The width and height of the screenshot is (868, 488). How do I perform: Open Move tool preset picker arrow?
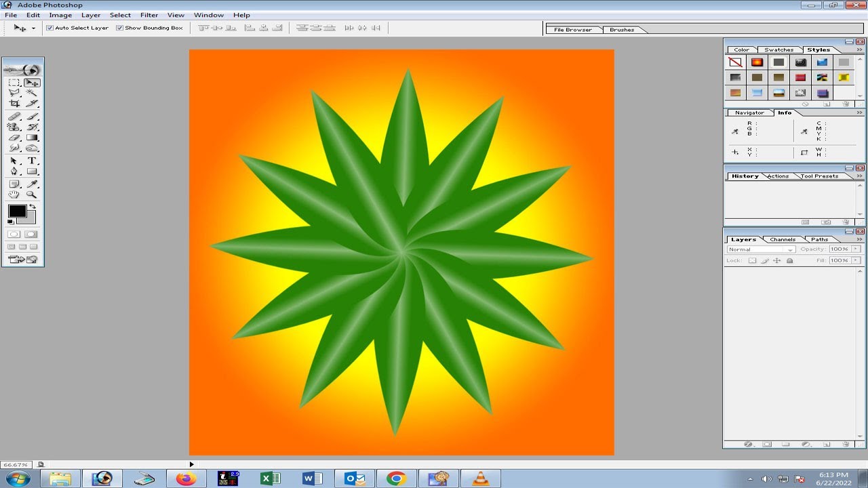[33, 28]
